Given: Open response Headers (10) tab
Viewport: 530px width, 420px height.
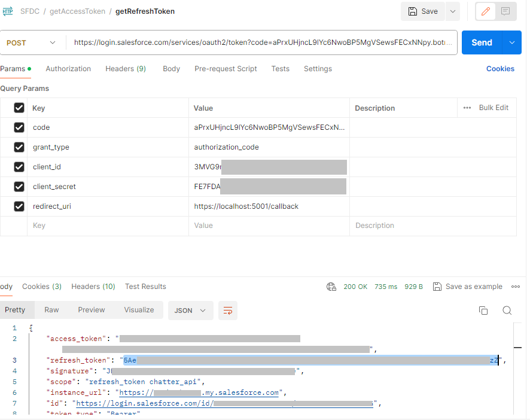Looking at the screenshot, I should tap(93, 287).
